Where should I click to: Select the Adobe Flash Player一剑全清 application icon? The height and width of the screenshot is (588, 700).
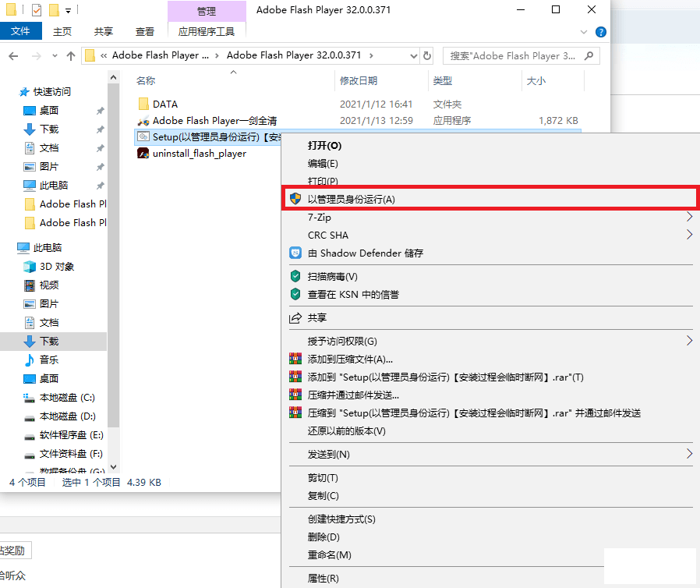pos(143,121)
